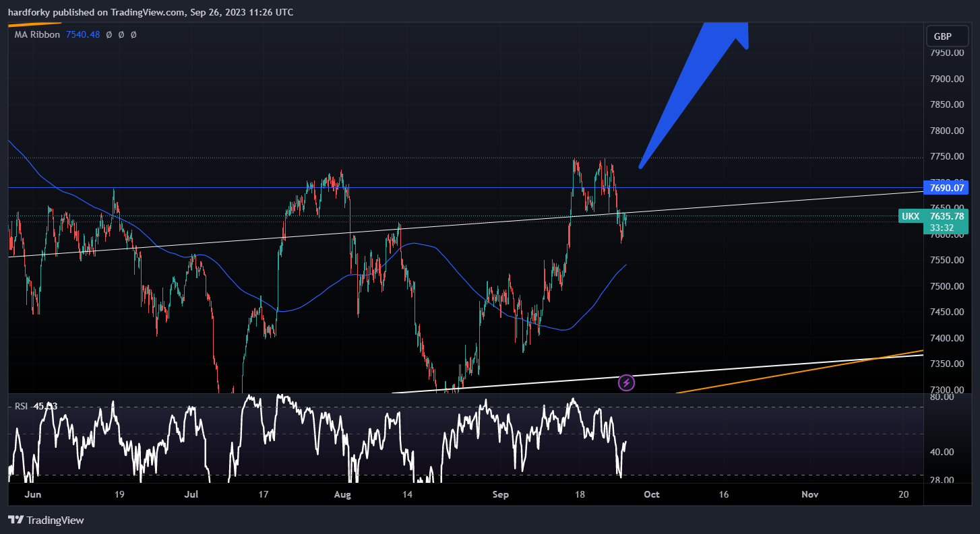The image size is (980, 534).
Task: Click the 7550.00 price axis label
Action: [946, 261]
